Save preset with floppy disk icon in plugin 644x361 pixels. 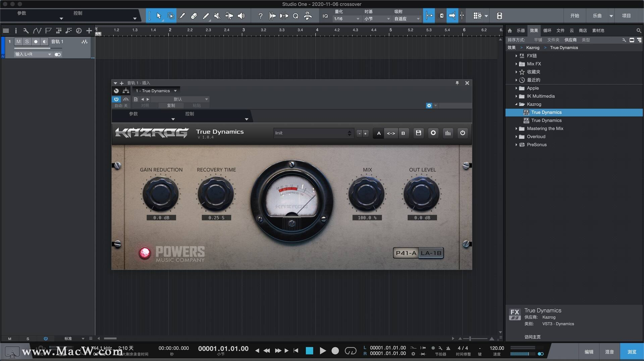click(x=418, y=133)
